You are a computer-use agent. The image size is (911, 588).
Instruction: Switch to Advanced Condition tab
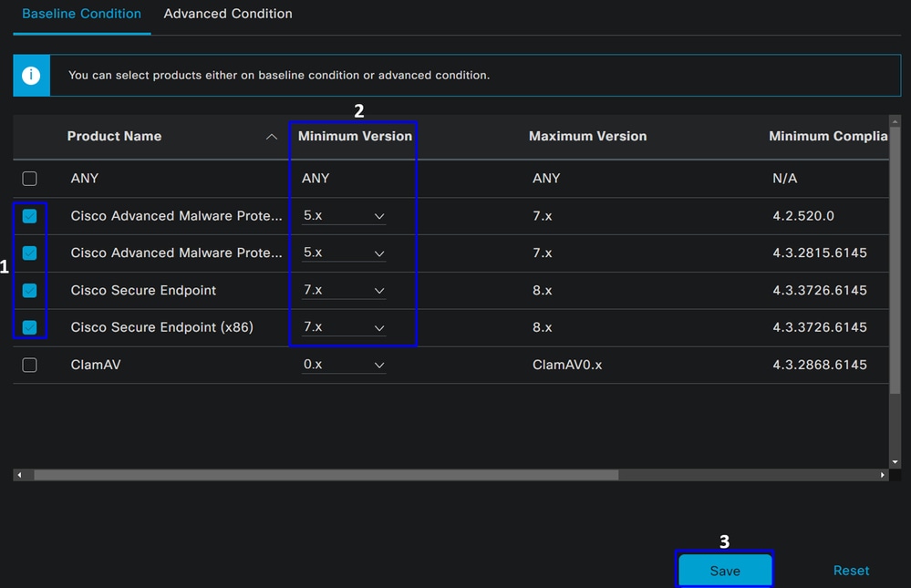click(x=228, y=14)
